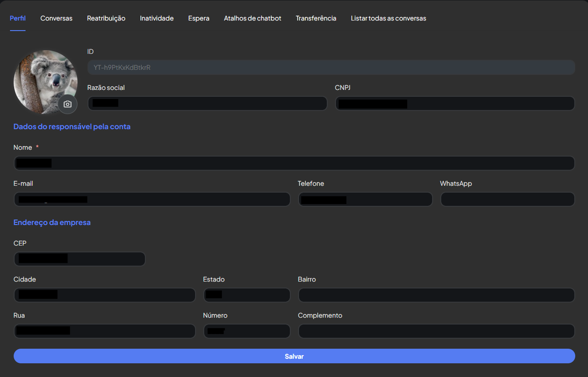
Task: Open Listar todas as conversas tab
Action: tap(388, 18)
